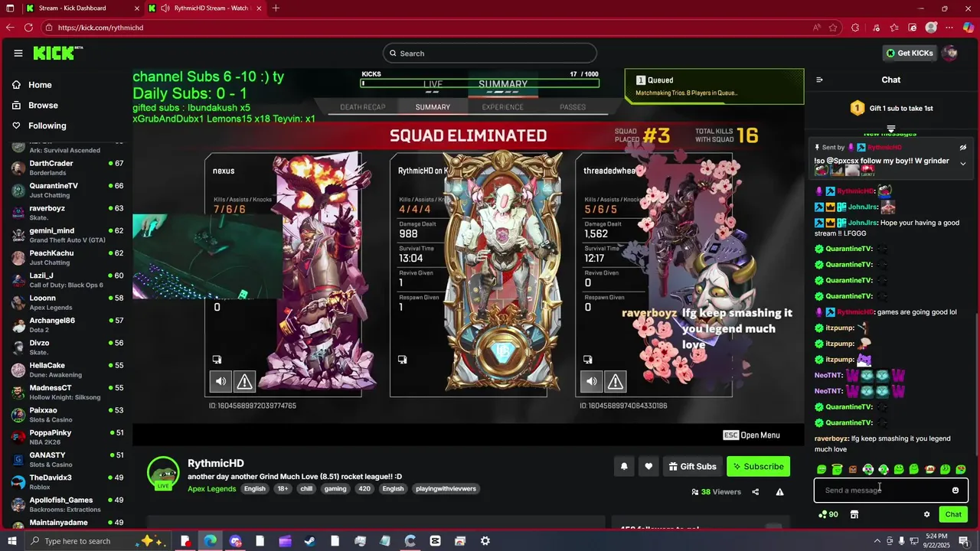Open Looonn channel in the sidebar

tap(67, 302)
